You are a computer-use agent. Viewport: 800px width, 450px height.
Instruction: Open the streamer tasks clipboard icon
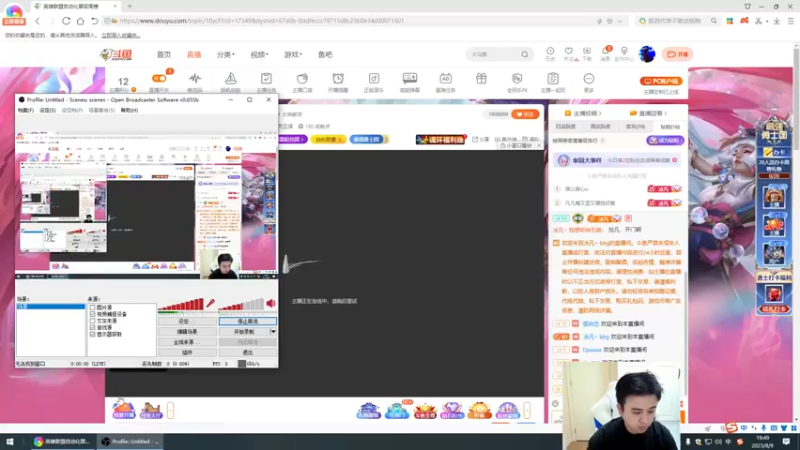pos(266,79)
